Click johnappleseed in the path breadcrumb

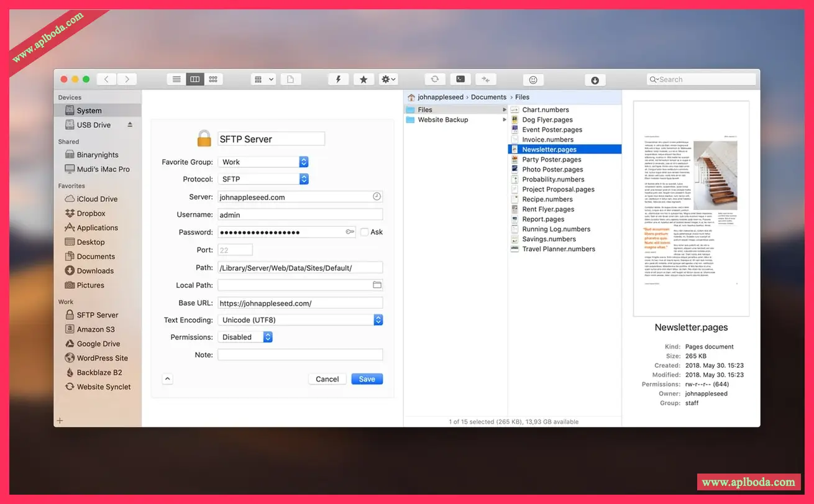[441, 97]
